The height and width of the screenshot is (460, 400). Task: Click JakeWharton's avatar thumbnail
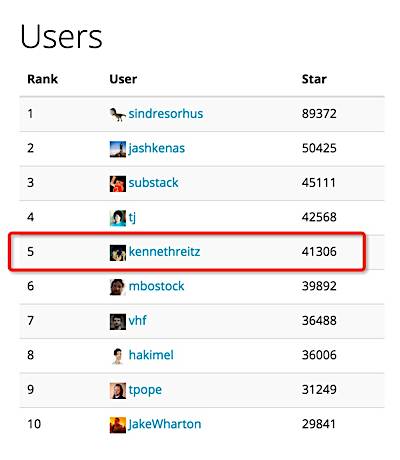(118, 425)
